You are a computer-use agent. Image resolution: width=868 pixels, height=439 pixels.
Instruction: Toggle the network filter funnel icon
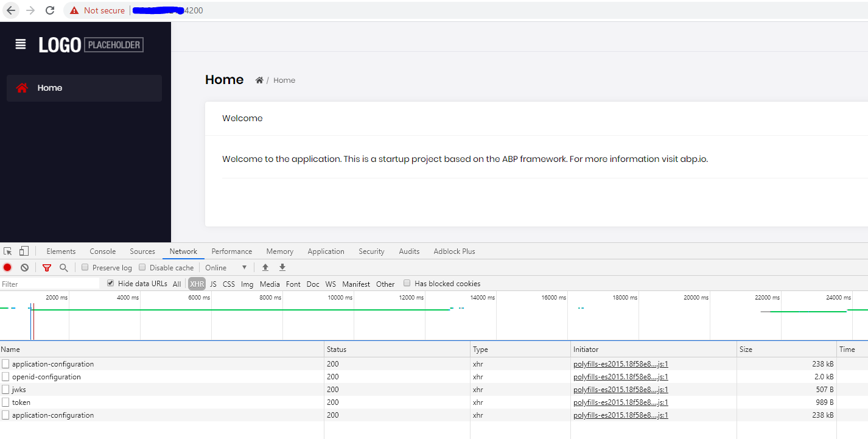pos(47,267)
